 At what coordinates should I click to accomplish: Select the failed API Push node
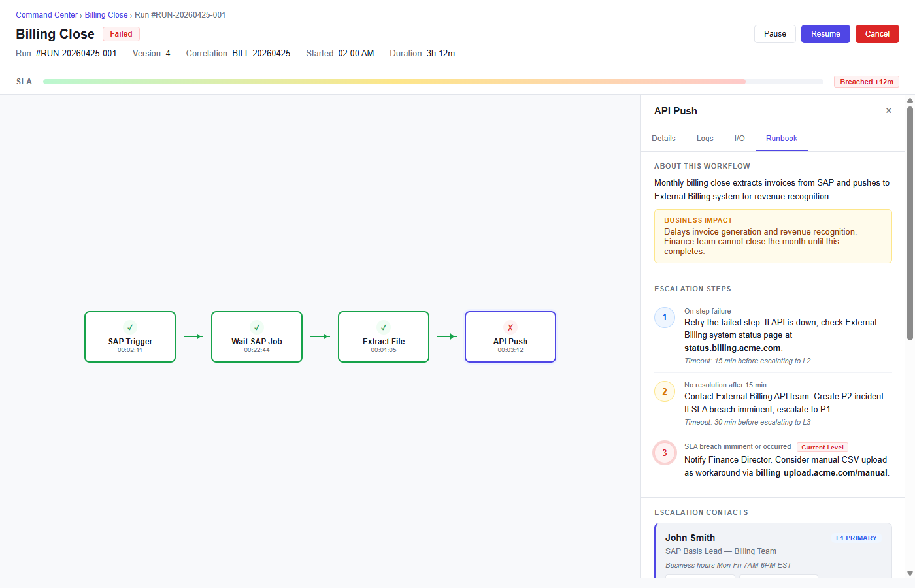point(510,336)
